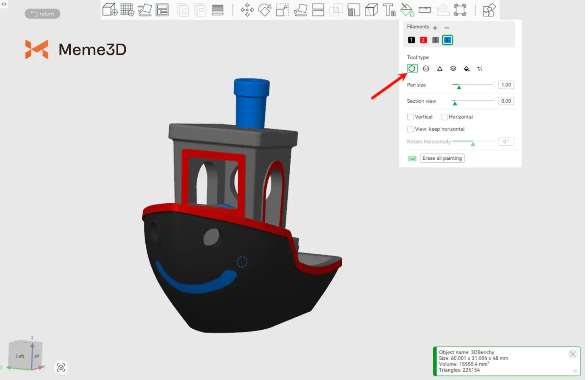
Task: Select the triangle paint tool type
Action: (x=440, y=69)
